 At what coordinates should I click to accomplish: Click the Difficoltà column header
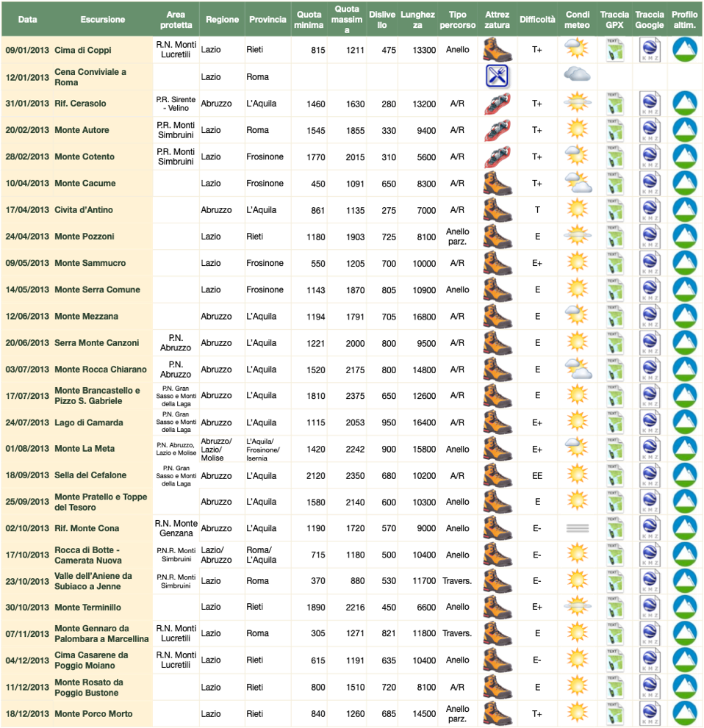click(x=537, y=20)
